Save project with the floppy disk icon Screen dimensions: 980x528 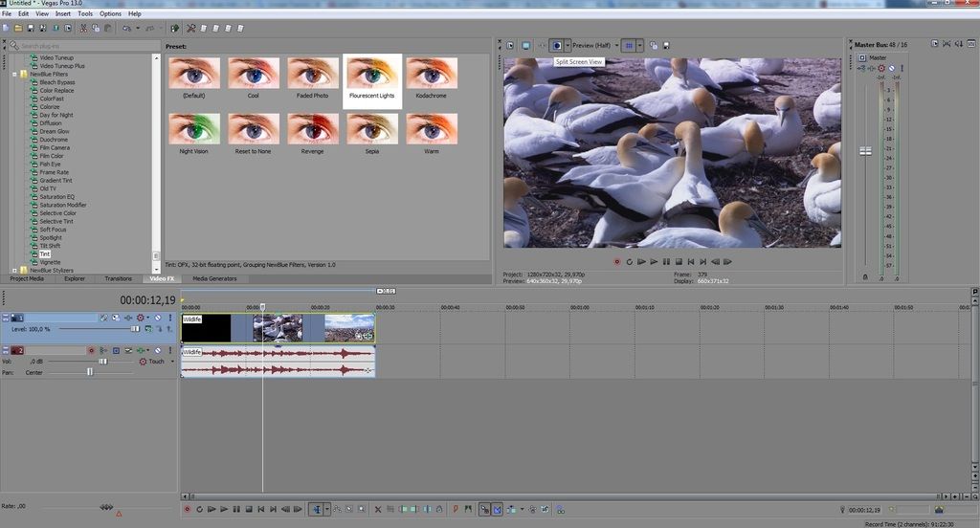(x=31, y=28)
